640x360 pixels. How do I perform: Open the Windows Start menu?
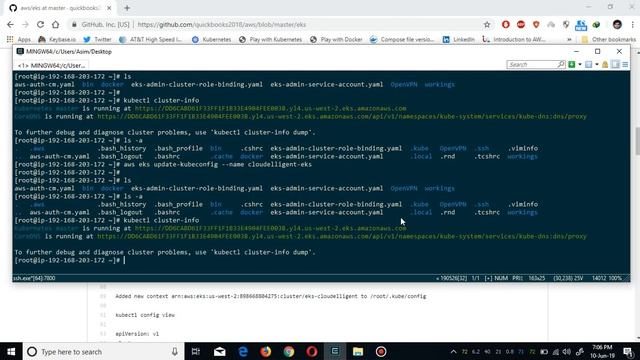(11, 351)
